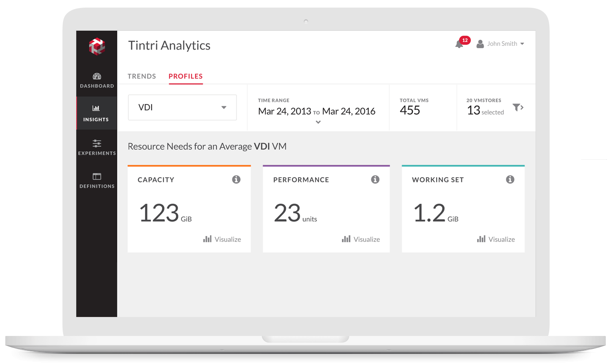613x364 pixels.
Task: Click the Working Set card heading
Action: (x=438, y=180)
